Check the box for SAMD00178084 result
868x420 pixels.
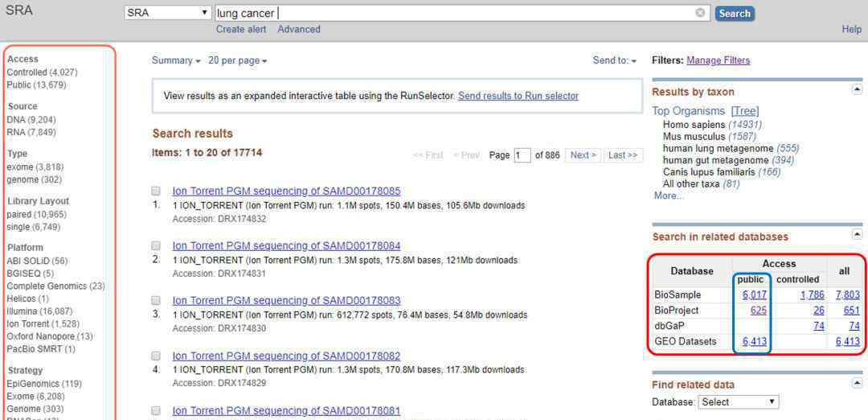[x=156, y=245]
